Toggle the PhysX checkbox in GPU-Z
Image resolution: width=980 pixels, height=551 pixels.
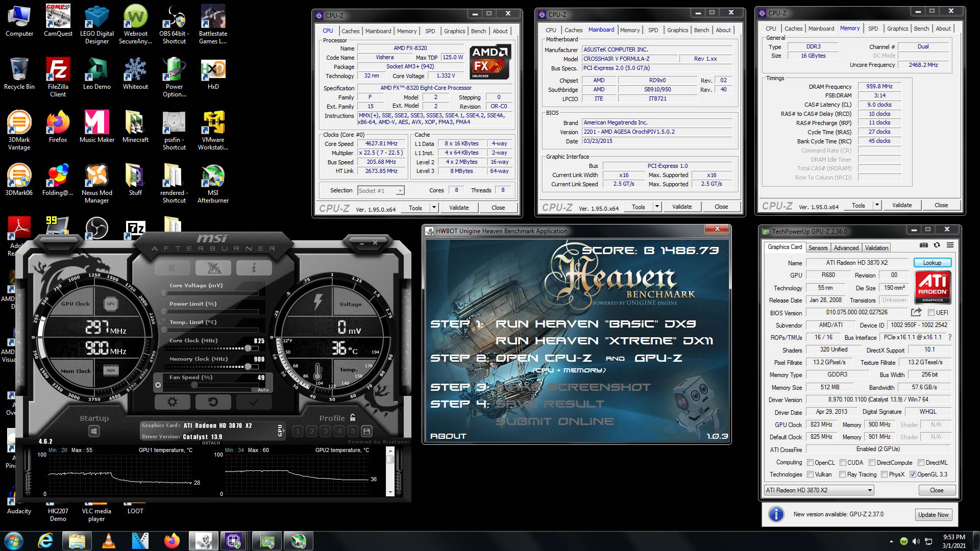[884, 474]
